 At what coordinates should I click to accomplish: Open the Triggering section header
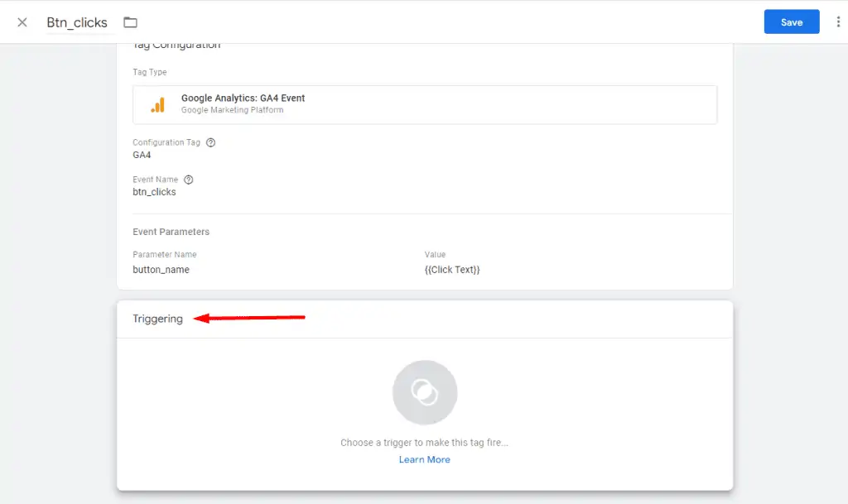pyautogui.click(x=157, y=318)
